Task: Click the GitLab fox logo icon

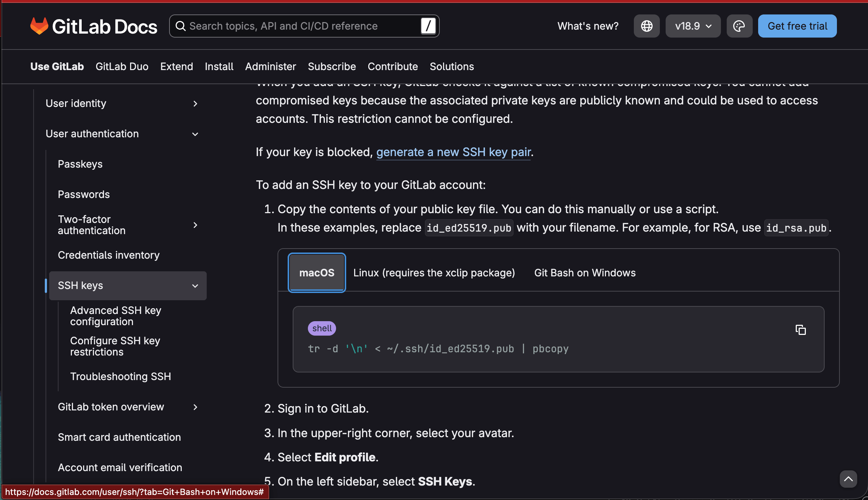Action: pyautogui.click(x=39, y=26)
